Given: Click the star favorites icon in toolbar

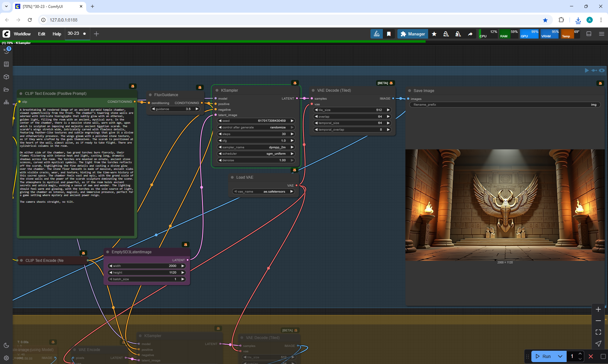Looking at the screenshot, I should click(x=434, y=34).
